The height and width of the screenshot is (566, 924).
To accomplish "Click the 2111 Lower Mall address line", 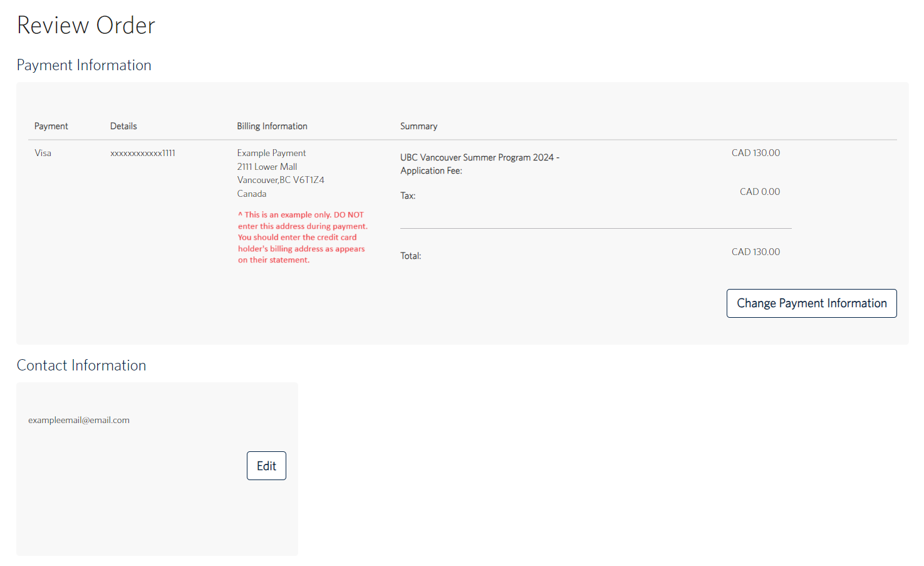I will point(267,167).
